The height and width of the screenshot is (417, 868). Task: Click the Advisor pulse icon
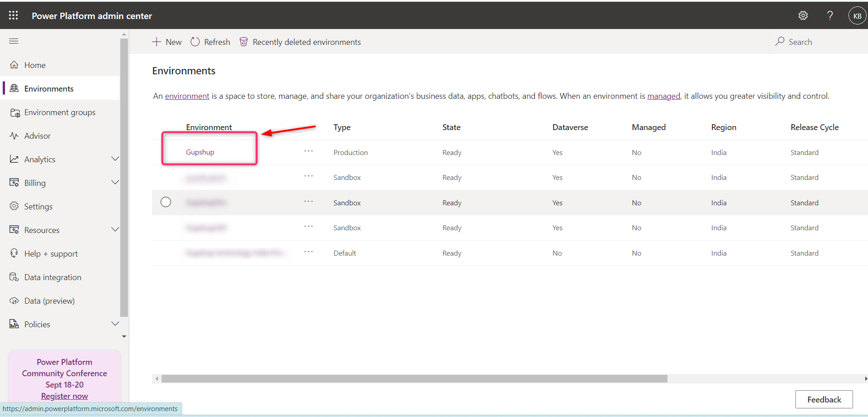tap(14, 136)
